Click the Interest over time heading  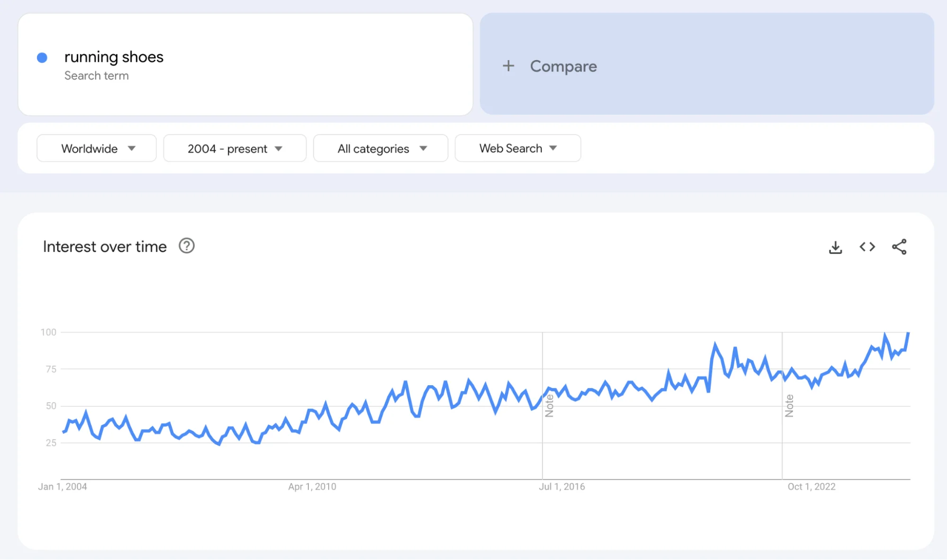[105, 246]
